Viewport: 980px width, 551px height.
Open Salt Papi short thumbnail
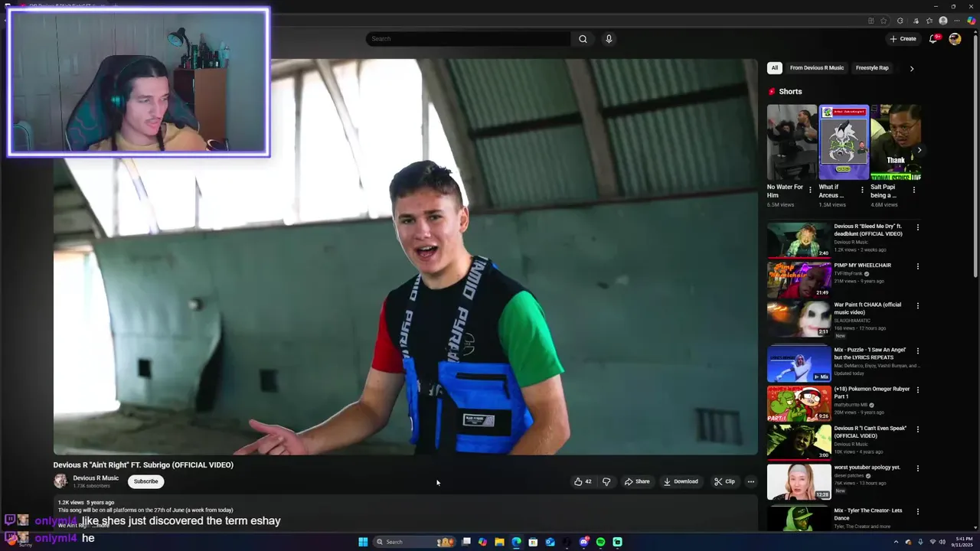(895, 142)
